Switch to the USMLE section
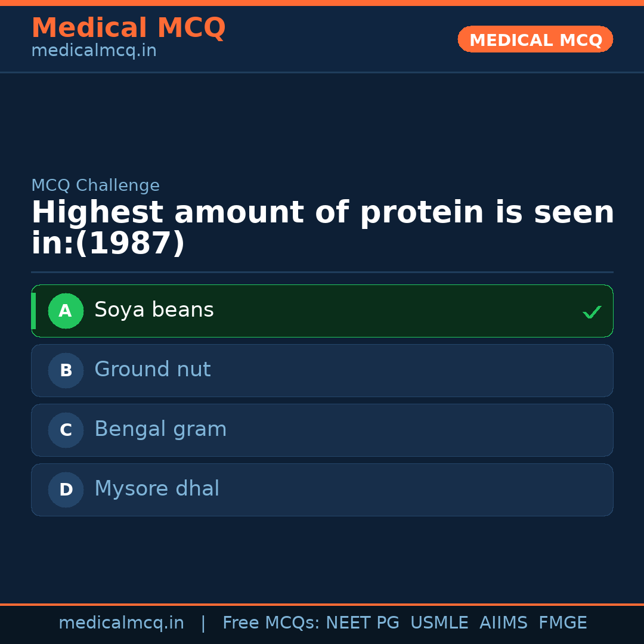 click(439, 622)
